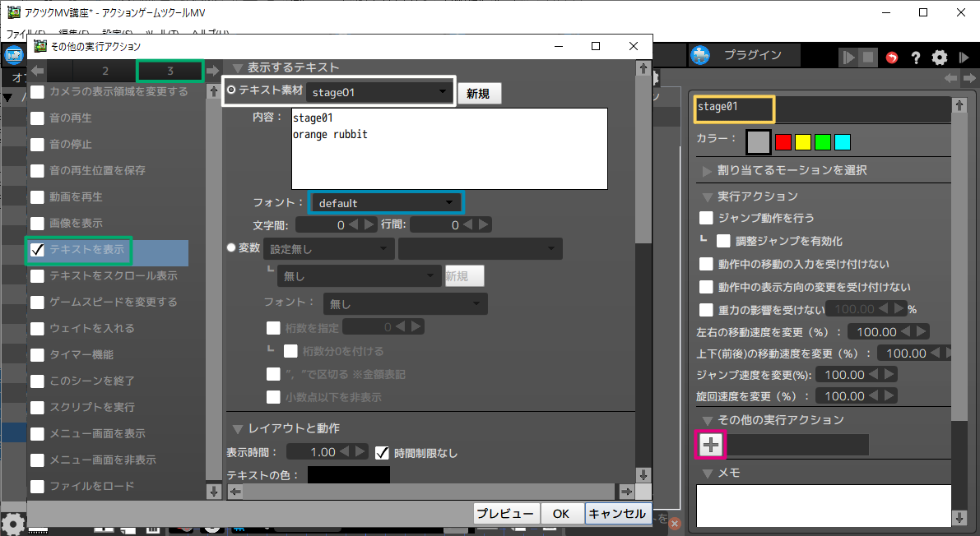Expand 割り当てるモーションを選択 section

coord(708,170)
